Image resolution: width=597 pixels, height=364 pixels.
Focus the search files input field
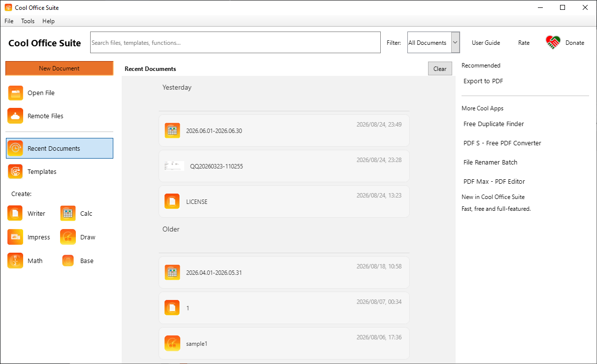pos(235,42)
